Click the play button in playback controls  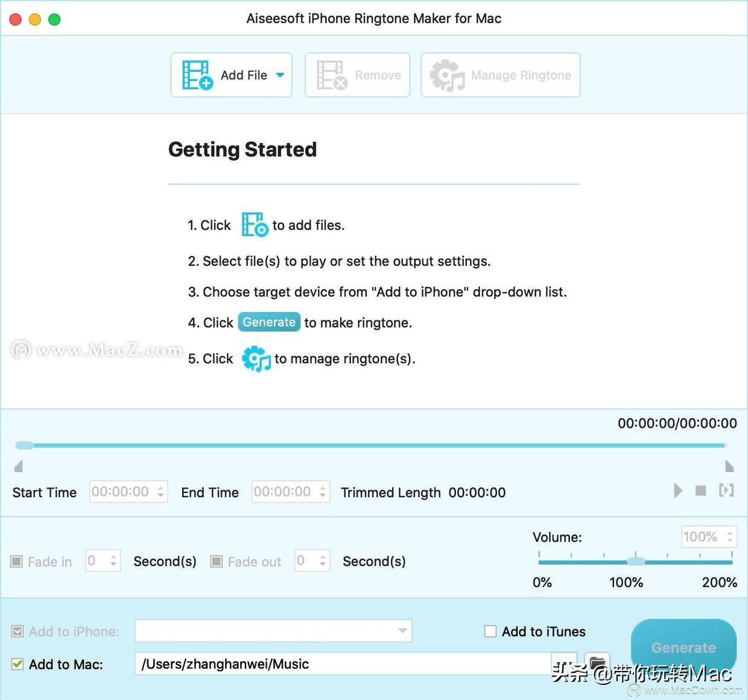click(x=678, y=491)
